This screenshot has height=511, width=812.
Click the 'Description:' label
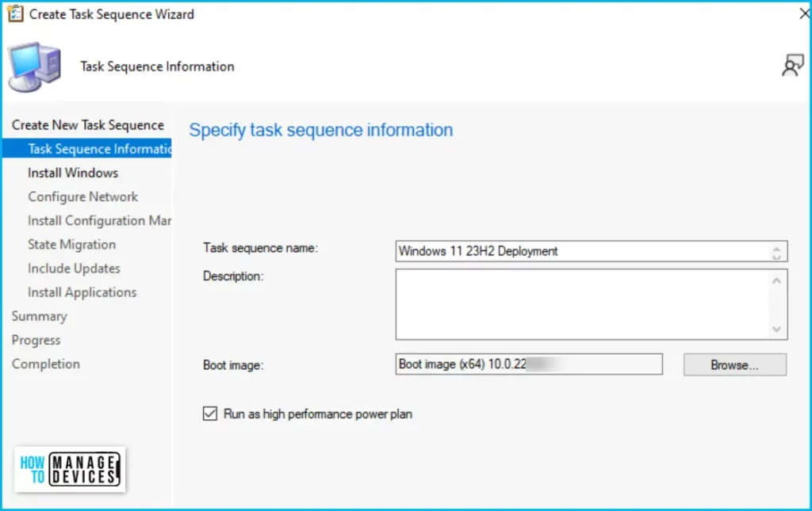[x=233, y=276]
